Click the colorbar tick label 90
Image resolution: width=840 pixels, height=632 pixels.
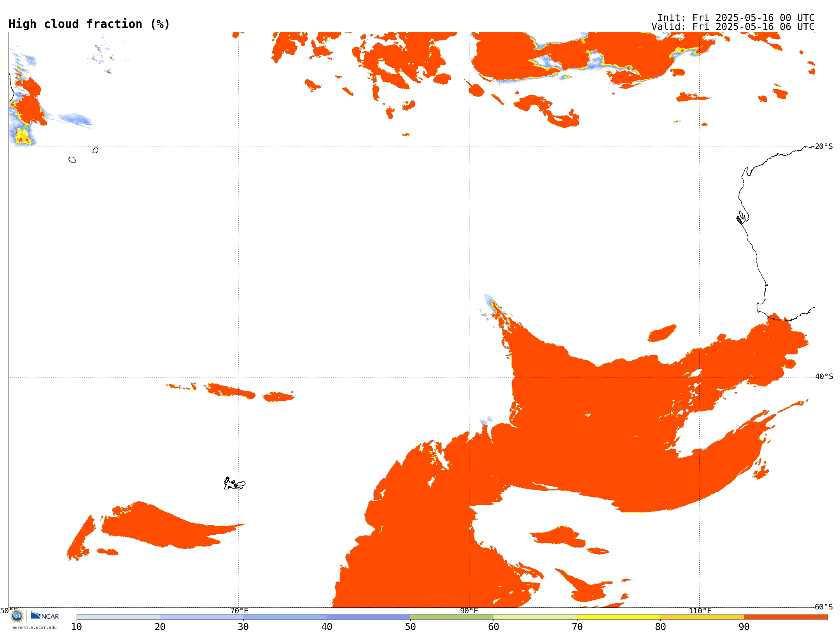point(744,627)
